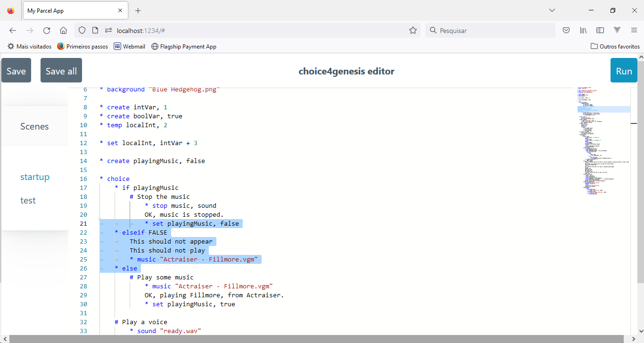Toggle the sidebar view icon

[x=600, y=31]
